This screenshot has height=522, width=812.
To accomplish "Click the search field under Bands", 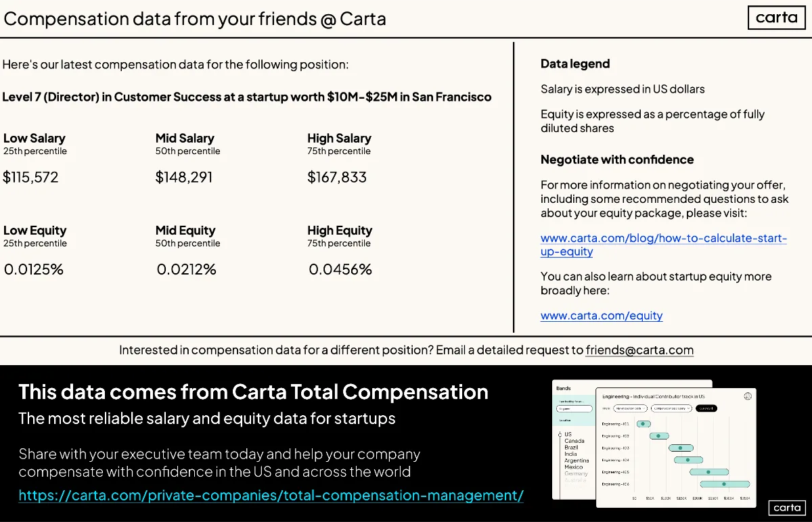I will point(574,408).
